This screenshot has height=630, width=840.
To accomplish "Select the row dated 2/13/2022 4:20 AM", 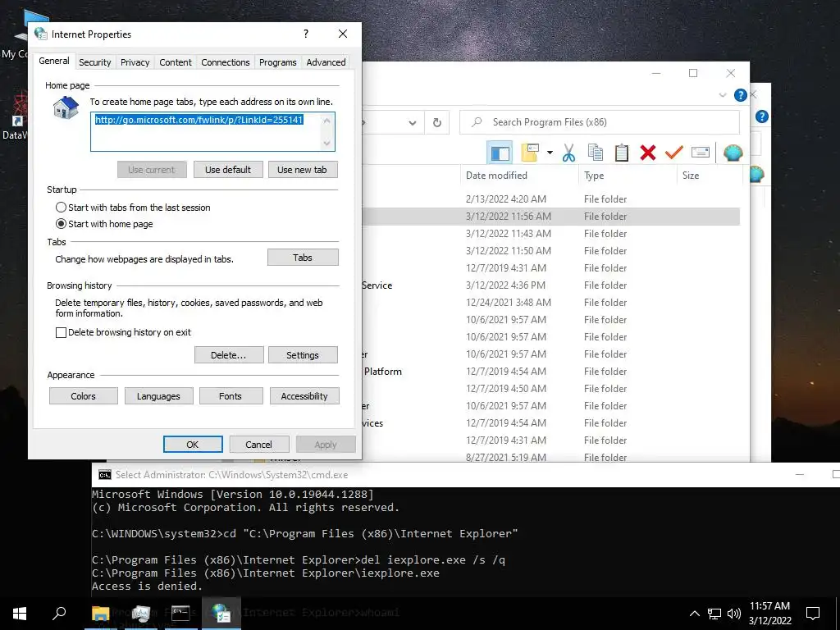I will click(552, 199).
